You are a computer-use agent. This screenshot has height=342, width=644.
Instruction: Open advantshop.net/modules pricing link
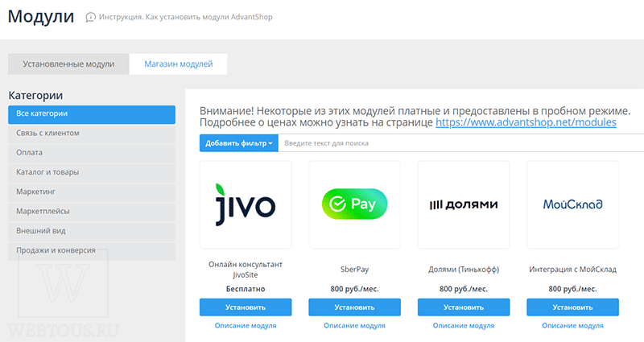(526, 122)
